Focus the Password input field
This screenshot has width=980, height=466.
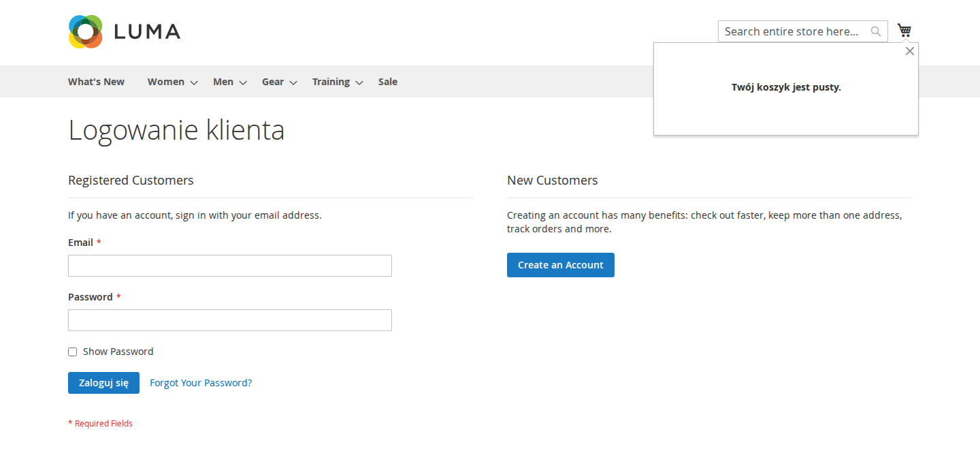point(230,320)
